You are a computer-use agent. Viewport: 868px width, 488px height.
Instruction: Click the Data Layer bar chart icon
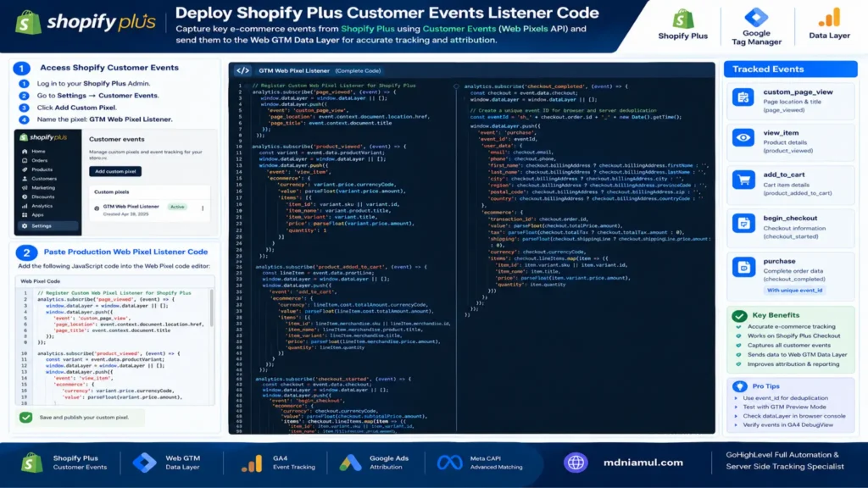829,18
